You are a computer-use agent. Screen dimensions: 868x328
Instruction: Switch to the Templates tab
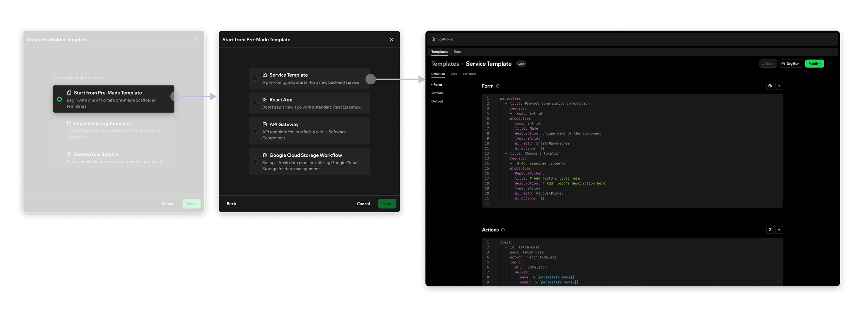440,52
